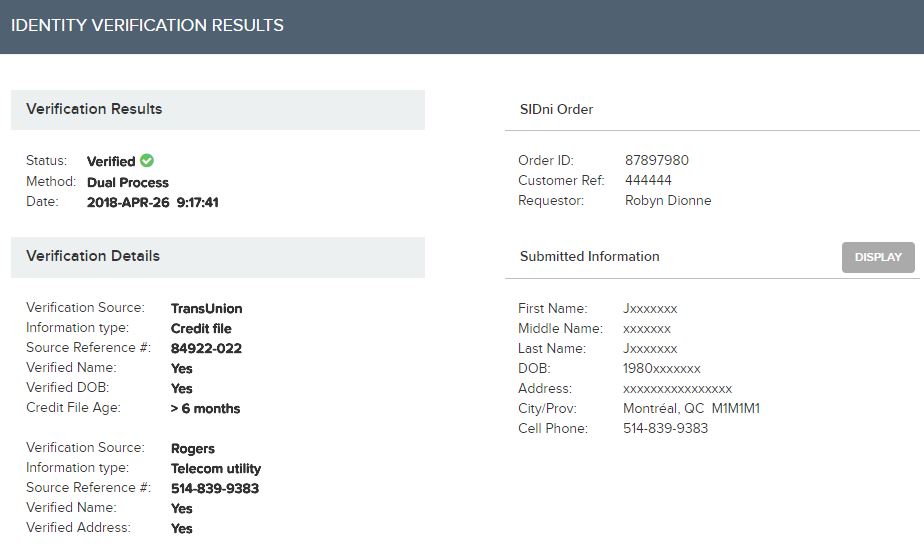
Task: Click the Telecom utility information type
Action: (216, 469)
